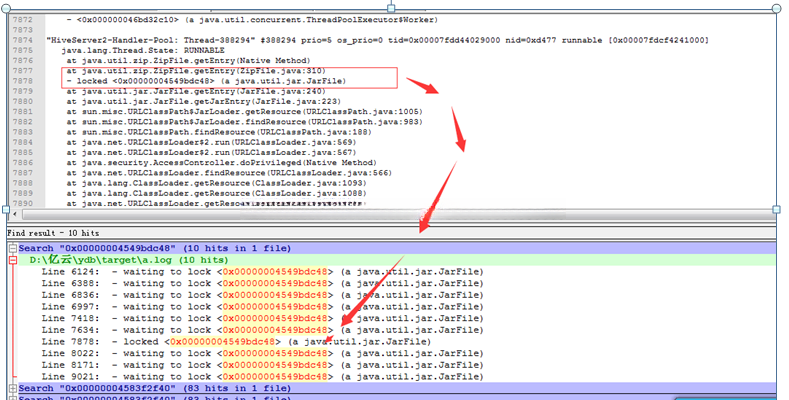Open the Line 8171 waiting to lock result

262,365
